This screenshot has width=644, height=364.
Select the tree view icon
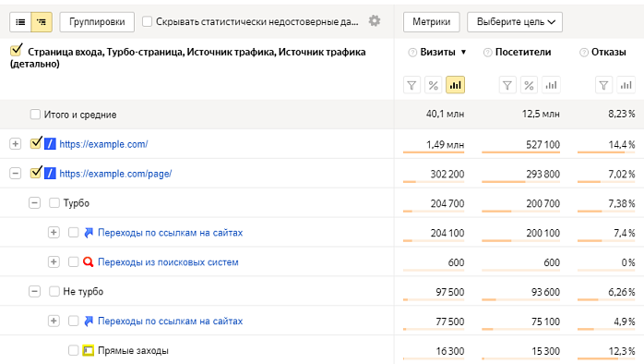point(42,22)
